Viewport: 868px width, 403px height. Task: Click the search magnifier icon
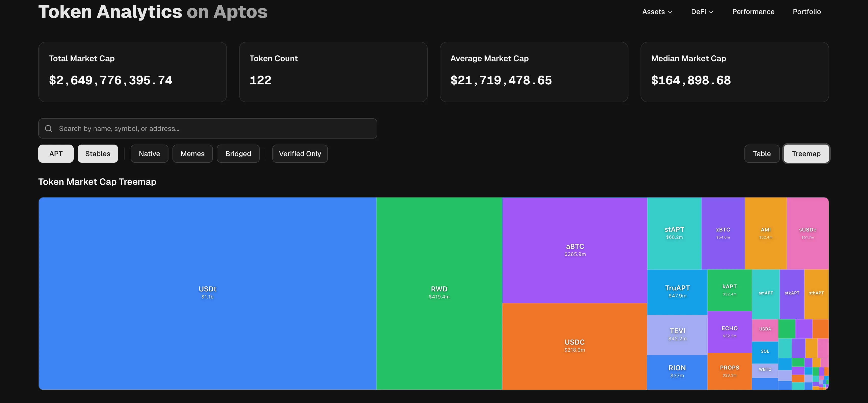click(x=48, y=128)
